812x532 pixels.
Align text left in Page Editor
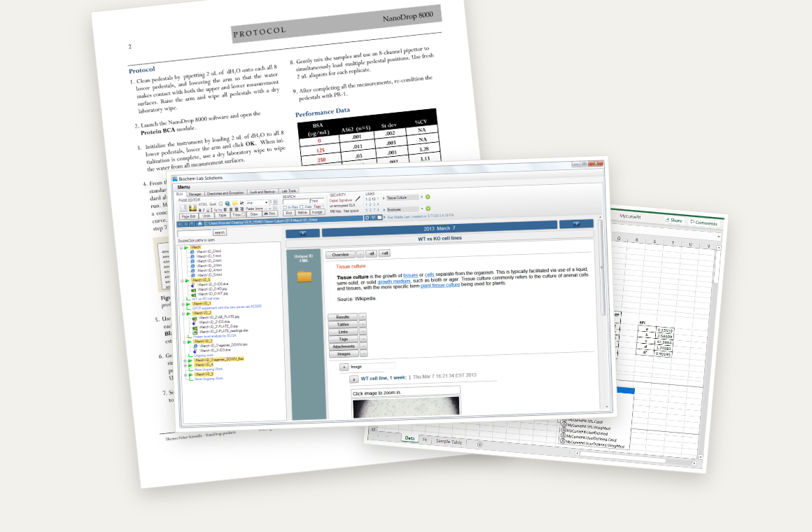click(x=225, y=209)
